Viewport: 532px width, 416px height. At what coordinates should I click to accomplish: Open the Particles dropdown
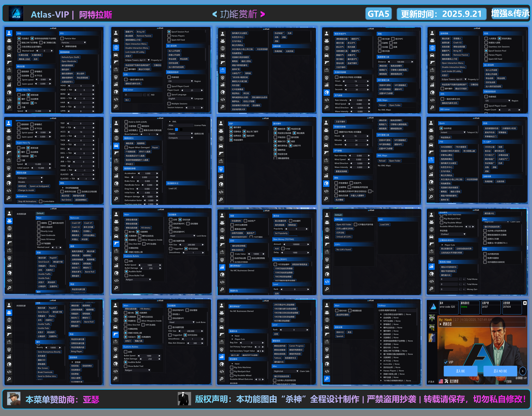point(73,43)
